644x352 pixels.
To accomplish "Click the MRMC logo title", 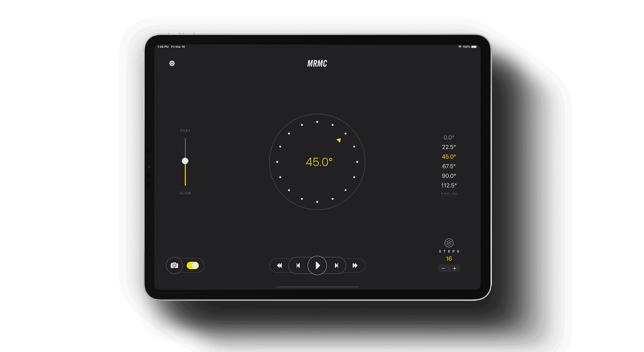I will (x=317, y=63).
